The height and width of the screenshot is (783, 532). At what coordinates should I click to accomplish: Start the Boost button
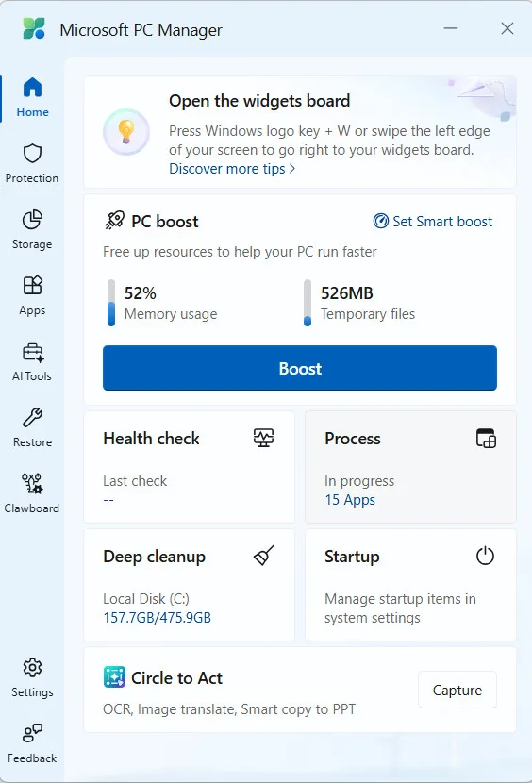pyautogui.click(x=300, y=368)
